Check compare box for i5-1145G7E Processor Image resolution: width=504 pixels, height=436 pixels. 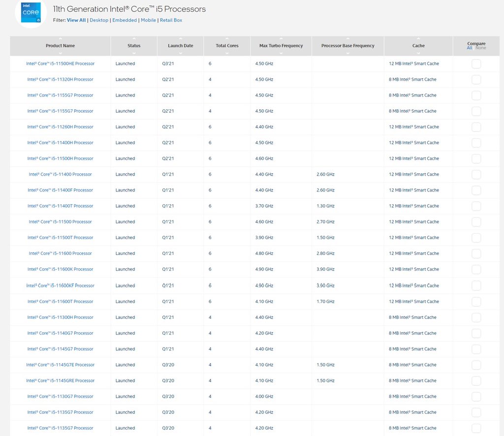point(476,365)
